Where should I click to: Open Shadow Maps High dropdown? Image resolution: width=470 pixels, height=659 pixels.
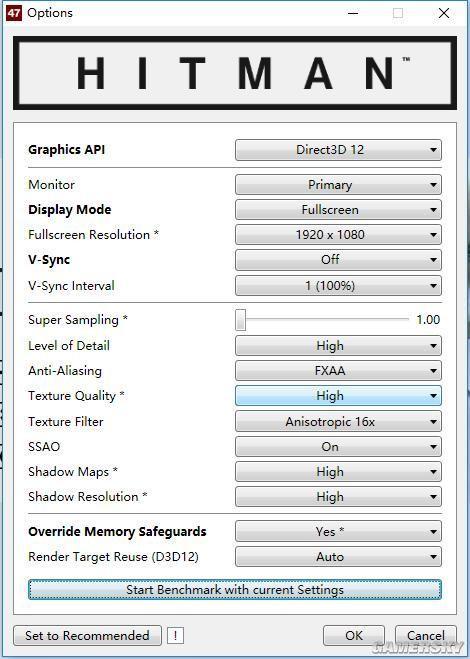point(338,472)
